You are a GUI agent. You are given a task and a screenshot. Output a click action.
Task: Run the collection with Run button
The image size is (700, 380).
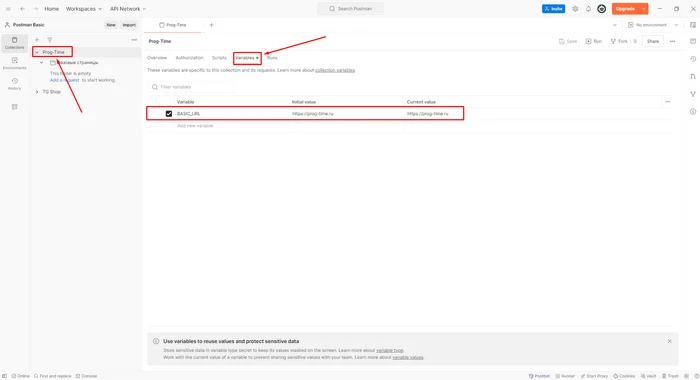tap(594, 41)
